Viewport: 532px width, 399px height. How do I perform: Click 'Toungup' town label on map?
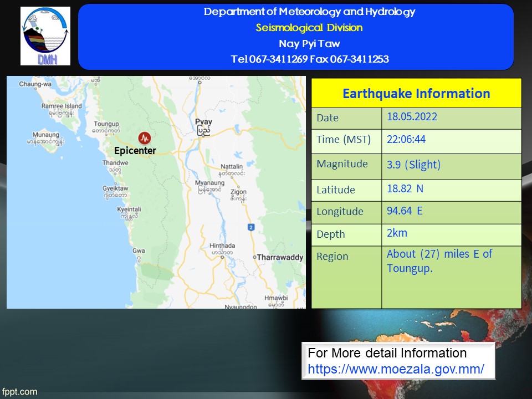[106, 124]
